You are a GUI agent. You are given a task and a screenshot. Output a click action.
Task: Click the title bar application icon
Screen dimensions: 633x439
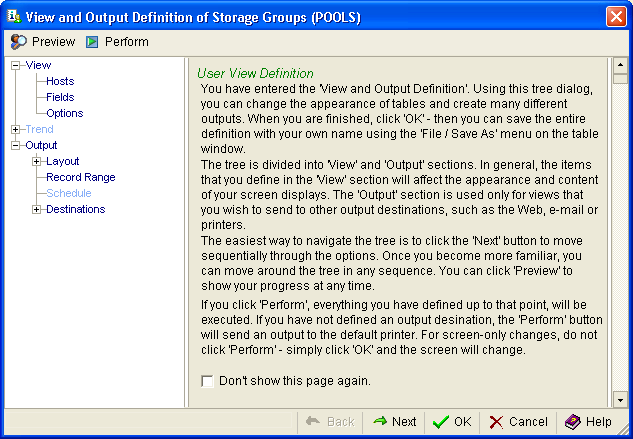tap(14, 17)
